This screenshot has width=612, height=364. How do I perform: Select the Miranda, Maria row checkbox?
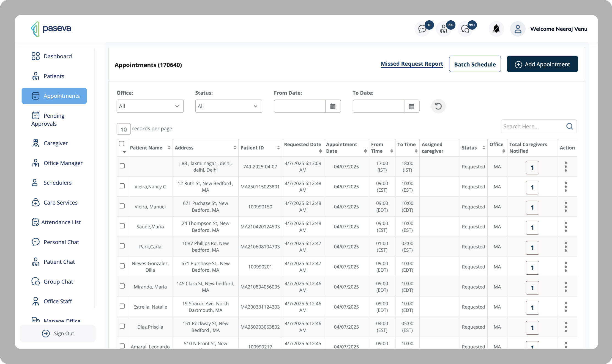coord(122,286)
